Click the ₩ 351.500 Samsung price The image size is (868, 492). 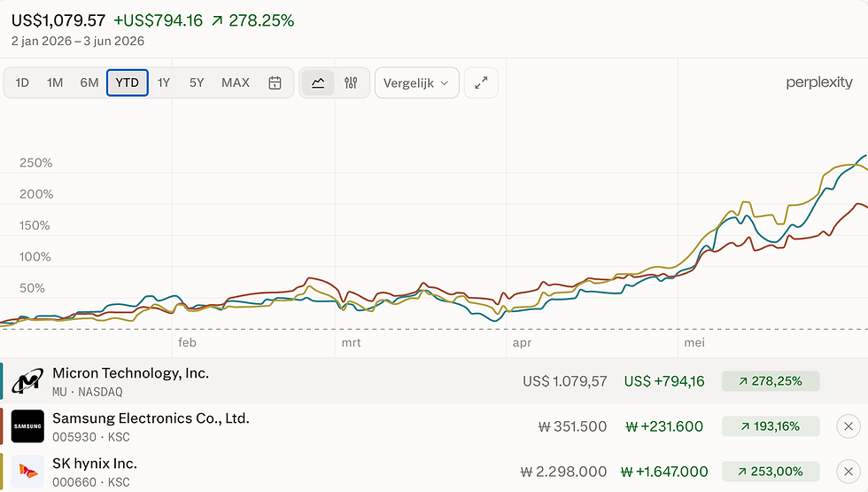572,426
